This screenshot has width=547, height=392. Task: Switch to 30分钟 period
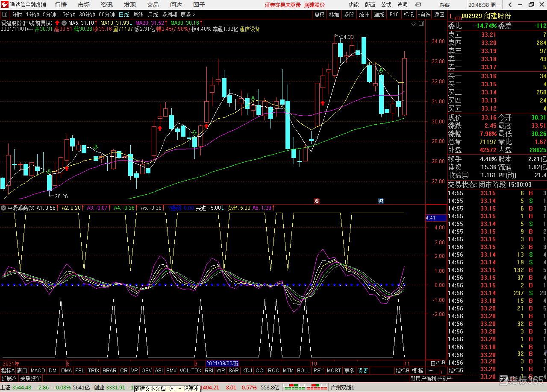coord(87,15)
